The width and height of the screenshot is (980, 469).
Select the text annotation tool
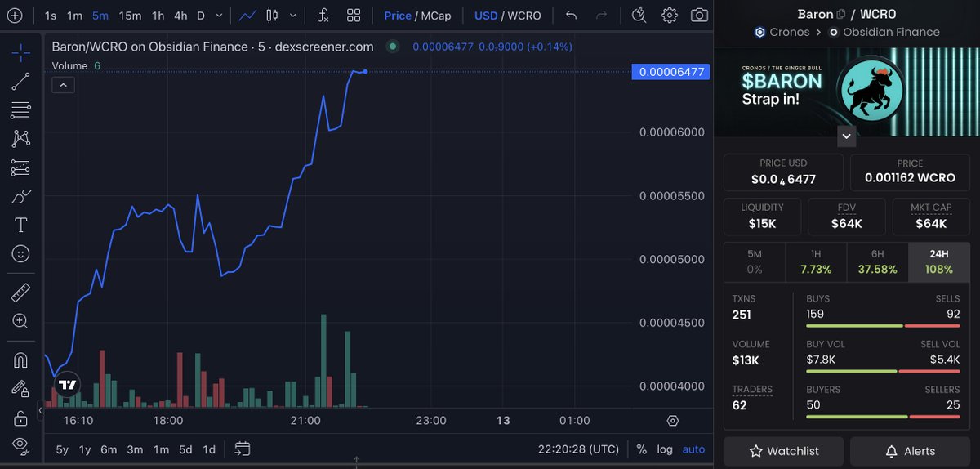click(21, 225)
